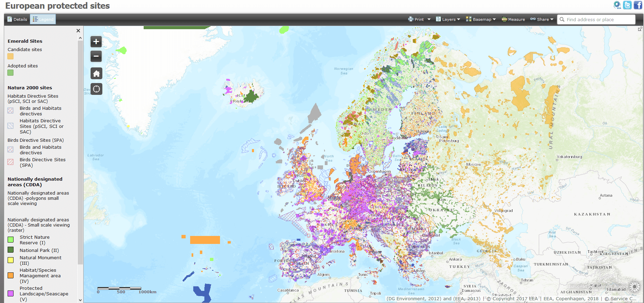Click the Casablanca map label

288,290
